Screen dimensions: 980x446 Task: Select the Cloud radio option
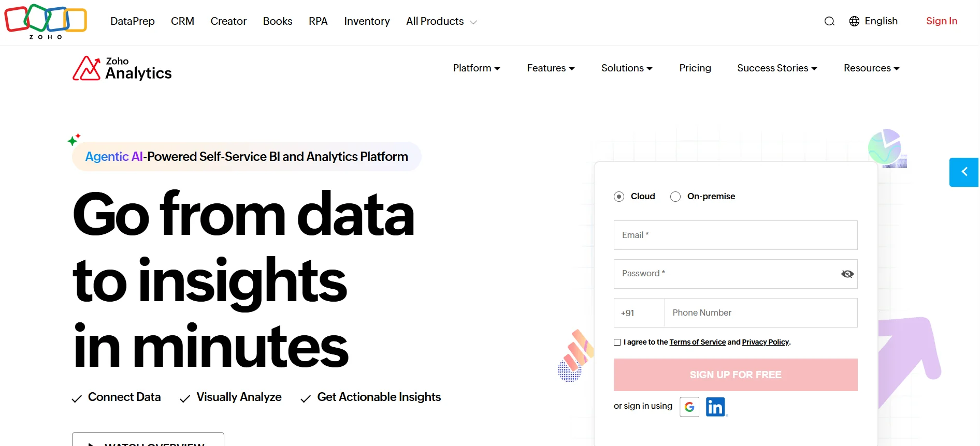click(x=619, y=197)
